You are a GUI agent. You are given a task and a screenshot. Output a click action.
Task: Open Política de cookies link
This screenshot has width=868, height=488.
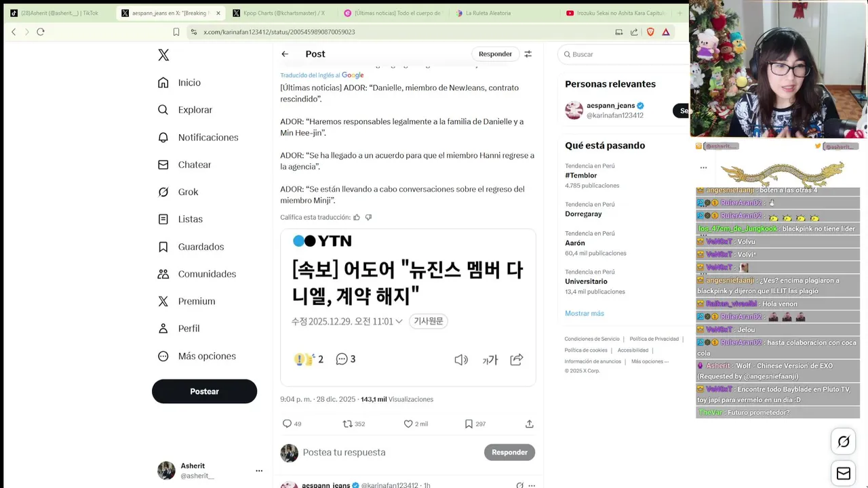click(x=586, y=350)
